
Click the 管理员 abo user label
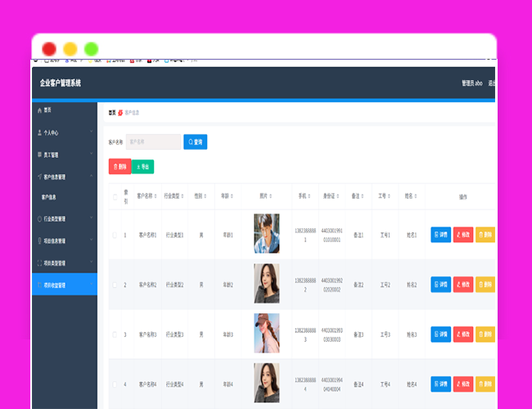coord(472,83)
